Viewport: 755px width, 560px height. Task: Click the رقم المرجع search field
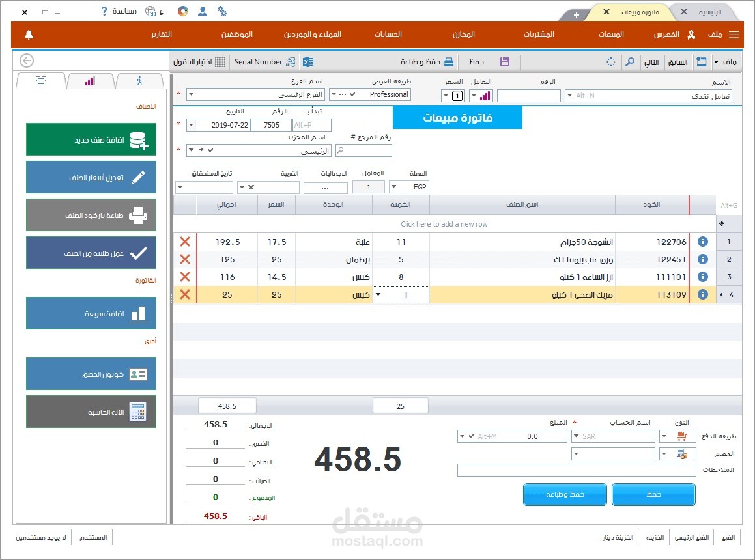coord(363,150)
